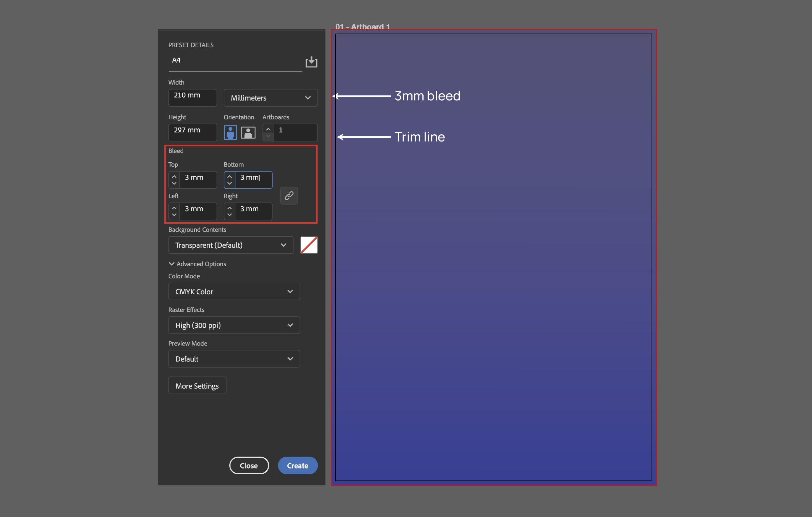
Task: Open the Raster Effects dropdown
Action: [234, 325]
